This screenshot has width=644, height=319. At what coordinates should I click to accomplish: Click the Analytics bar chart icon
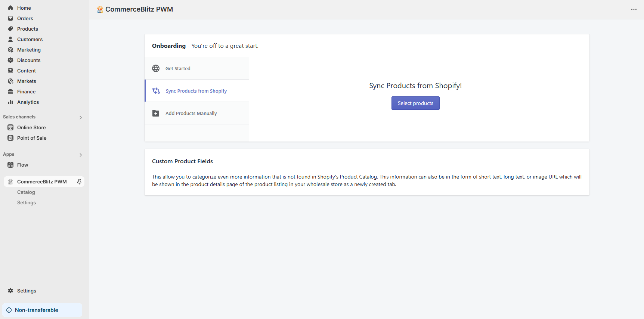[x=10, y=102]
